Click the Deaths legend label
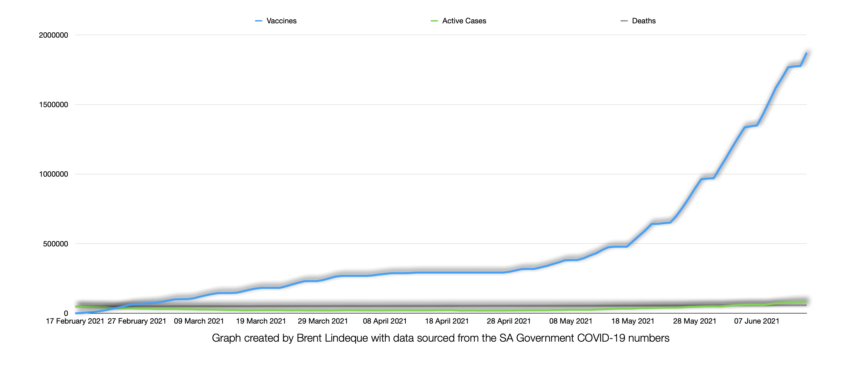 pyautogui.click(x=644, y=21)
